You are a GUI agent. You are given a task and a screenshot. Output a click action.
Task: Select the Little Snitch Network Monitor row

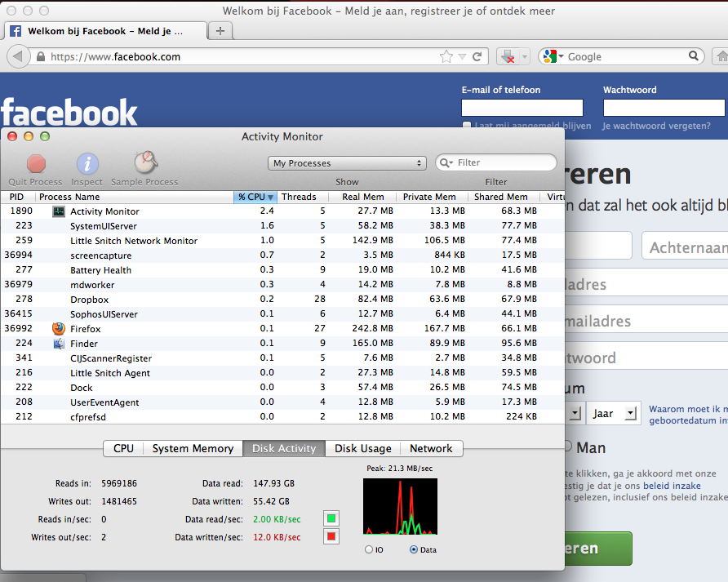[282, 241]
